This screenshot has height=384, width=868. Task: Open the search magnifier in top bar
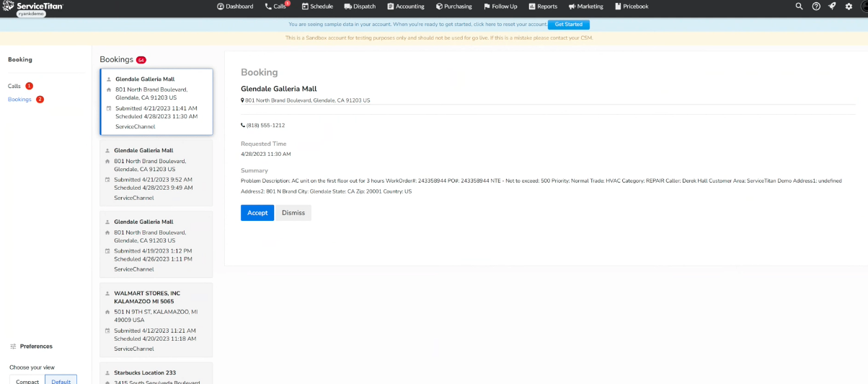[799, 6]
